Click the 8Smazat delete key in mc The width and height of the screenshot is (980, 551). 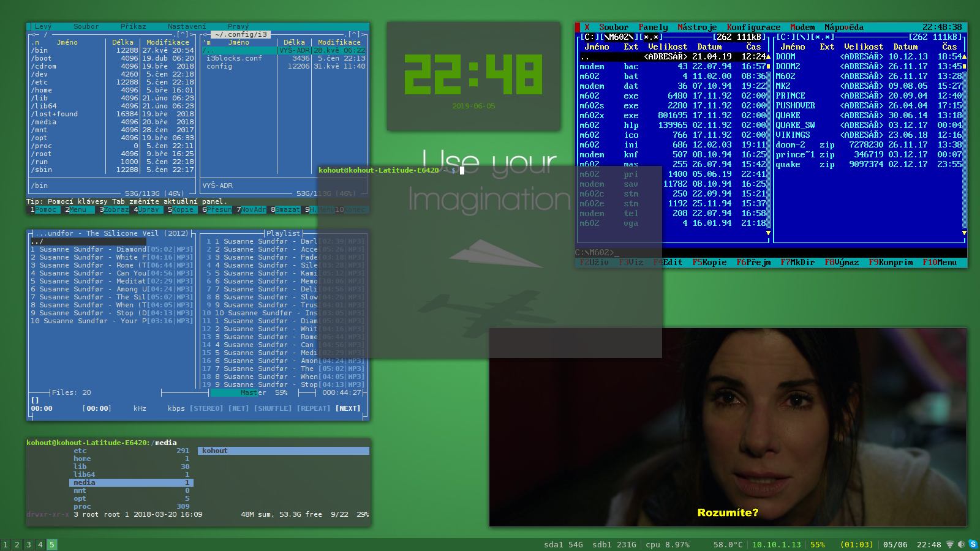(285, 209)
